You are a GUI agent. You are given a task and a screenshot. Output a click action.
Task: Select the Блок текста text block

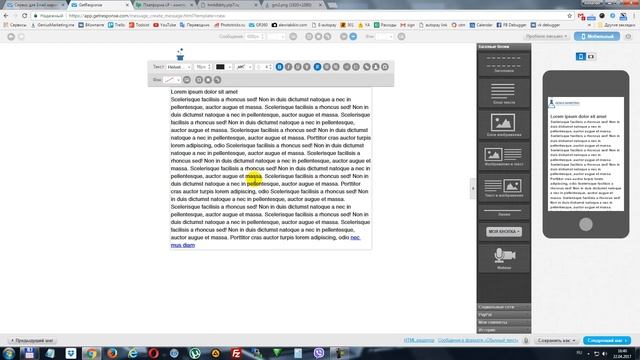tap(504, 93)
